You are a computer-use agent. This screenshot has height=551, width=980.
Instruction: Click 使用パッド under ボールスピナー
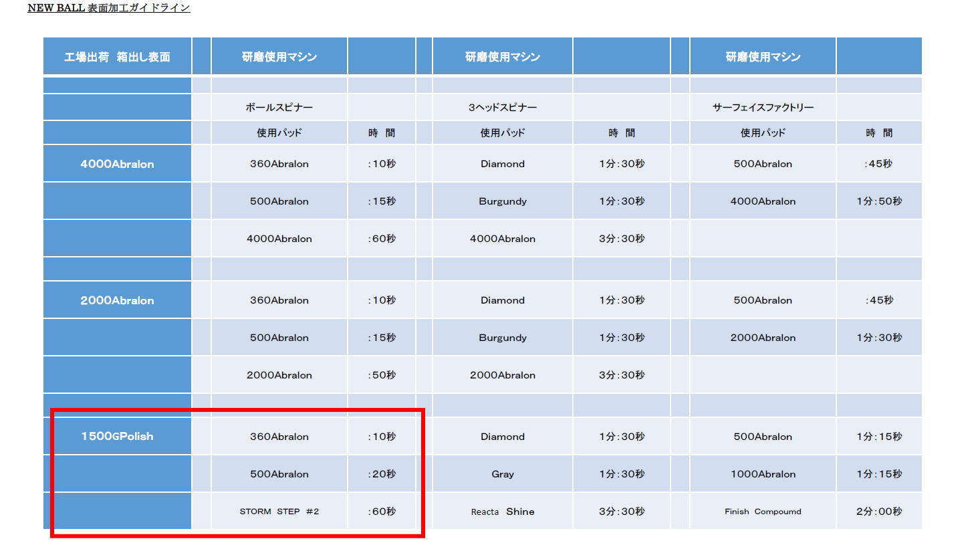279,133
